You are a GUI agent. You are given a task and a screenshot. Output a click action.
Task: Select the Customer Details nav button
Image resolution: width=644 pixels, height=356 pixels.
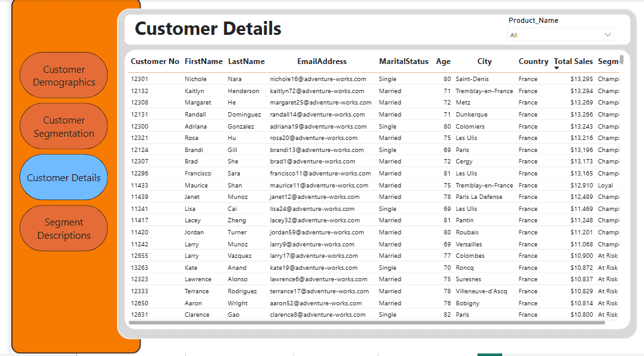64,177
